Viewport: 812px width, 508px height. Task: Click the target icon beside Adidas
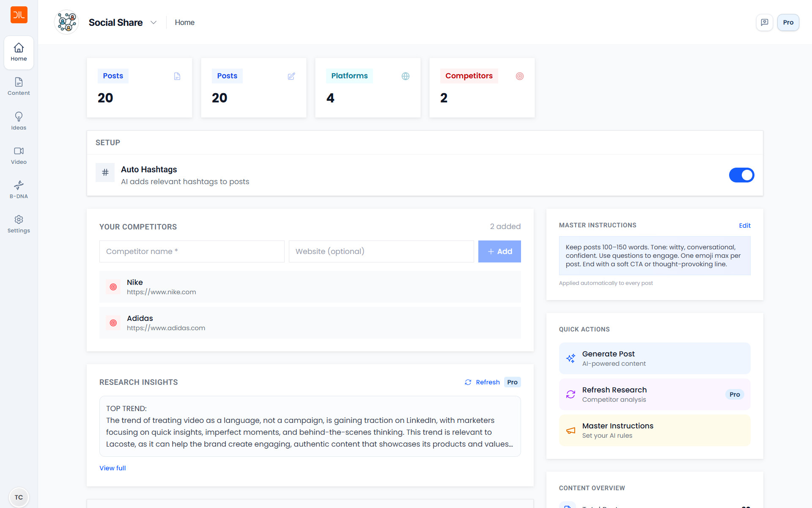coord(113,323)
